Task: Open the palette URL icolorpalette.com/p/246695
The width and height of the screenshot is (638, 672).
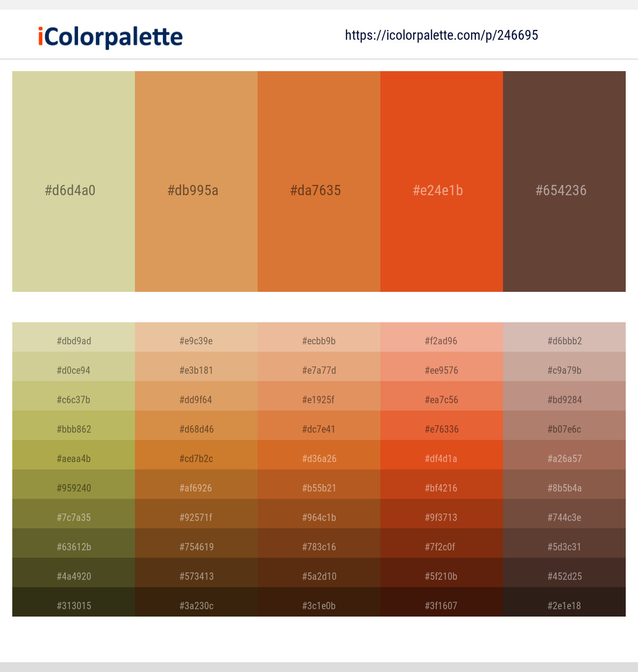Action: coord(441,35)
